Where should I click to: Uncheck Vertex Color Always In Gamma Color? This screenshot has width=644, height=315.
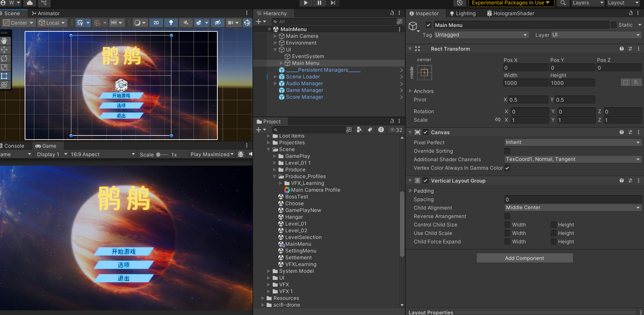507,168
